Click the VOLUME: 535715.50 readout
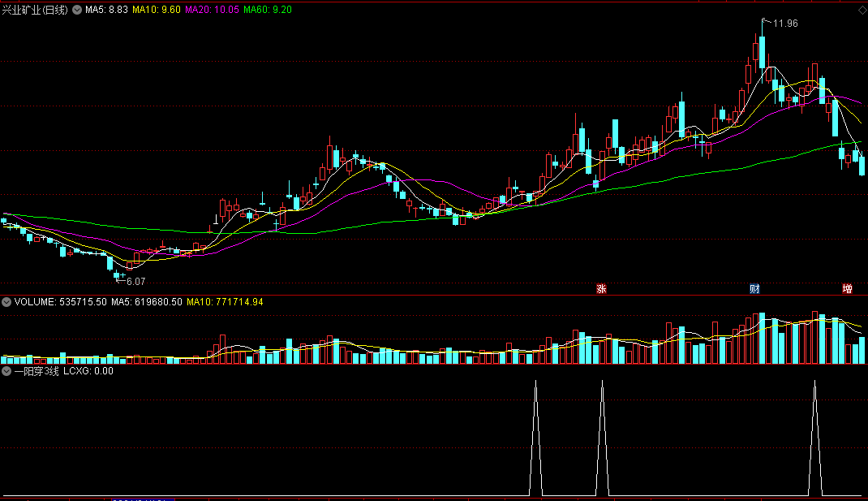 [60, 302]
